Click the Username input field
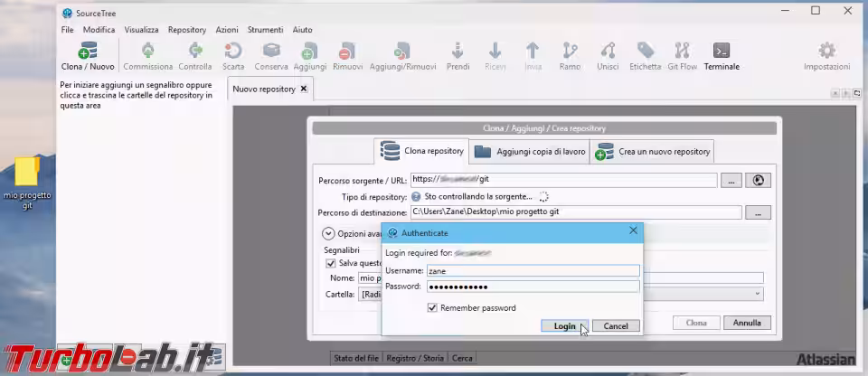The image size is (868, 376). [x=533, y=270]
